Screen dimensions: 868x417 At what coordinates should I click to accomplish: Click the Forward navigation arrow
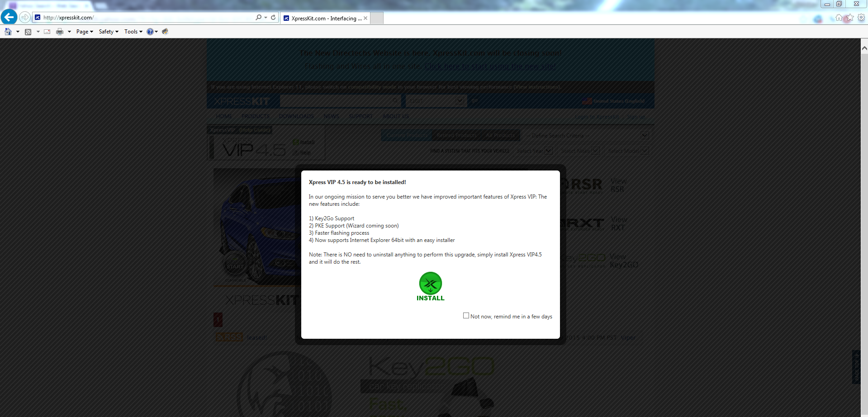[25, 17]
